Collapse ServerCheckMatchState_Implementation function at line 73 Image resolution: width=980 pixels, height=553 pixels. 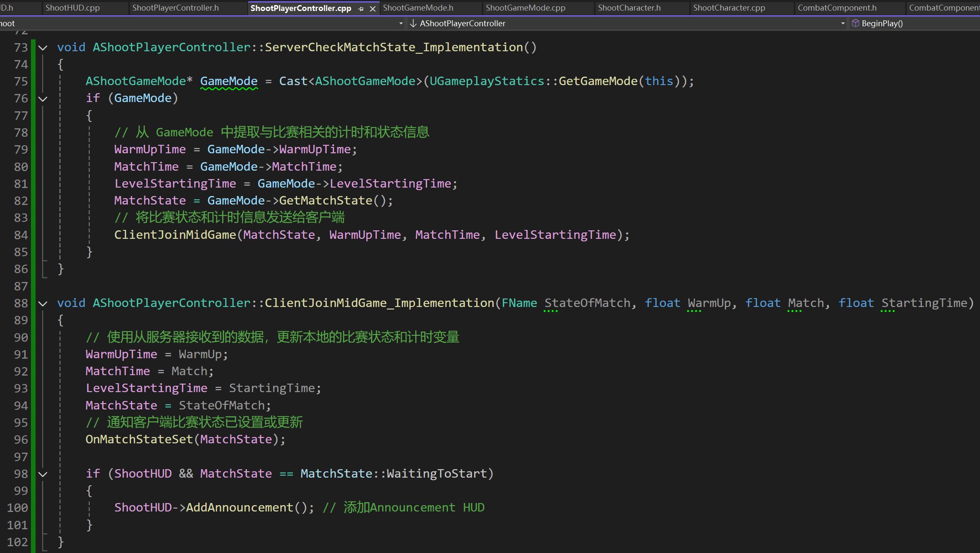(x=43, y=47)
